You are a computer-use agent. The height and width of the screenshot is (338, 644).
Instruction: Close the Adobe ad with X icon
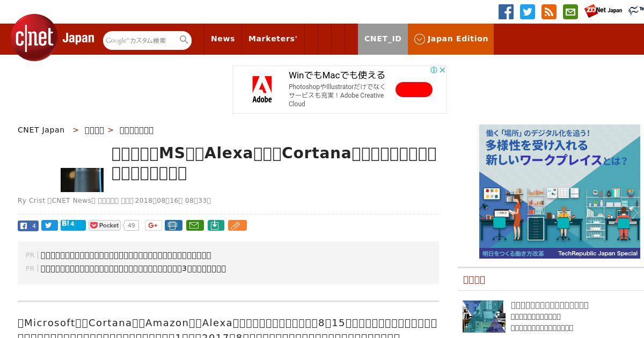pyautogui.click(x=442, y=70)
